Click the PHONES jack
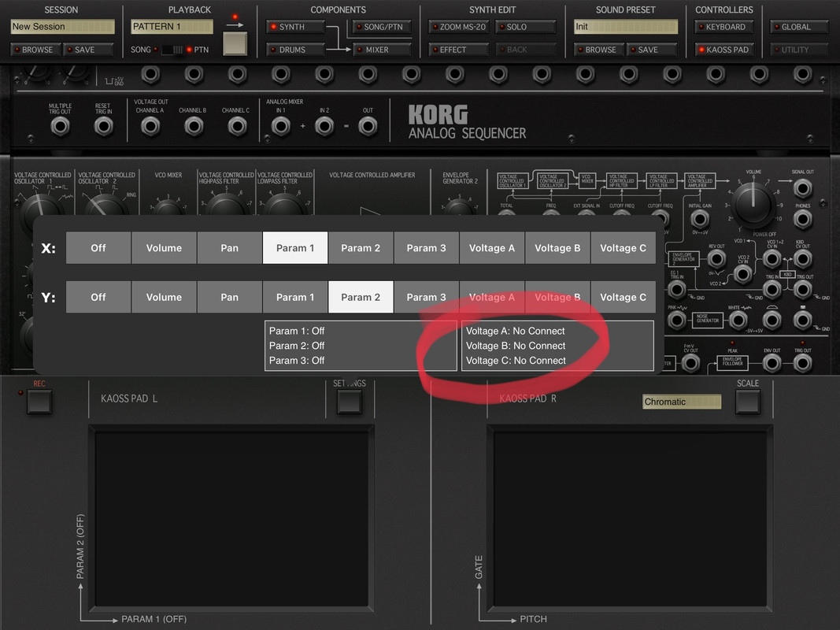Image resolution: width=840 pixels, height=630 pixels. point(802,219)
